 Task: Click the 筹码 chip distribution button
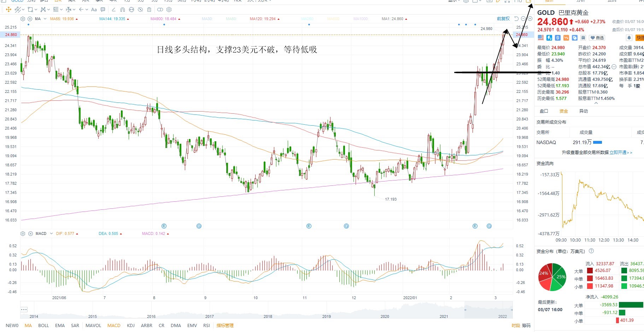point(526,326)
